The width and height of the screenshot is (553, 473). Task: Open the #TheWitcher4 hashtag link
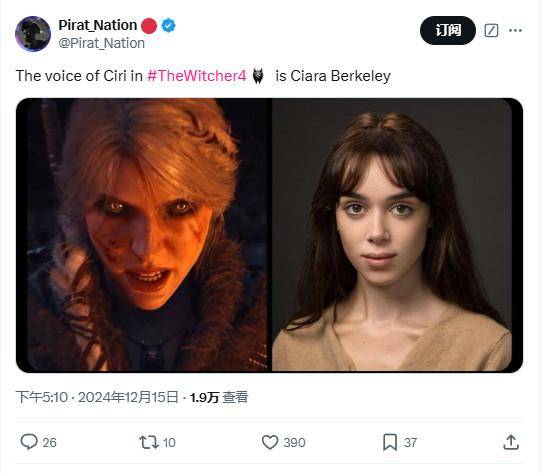tap(196, 76)
